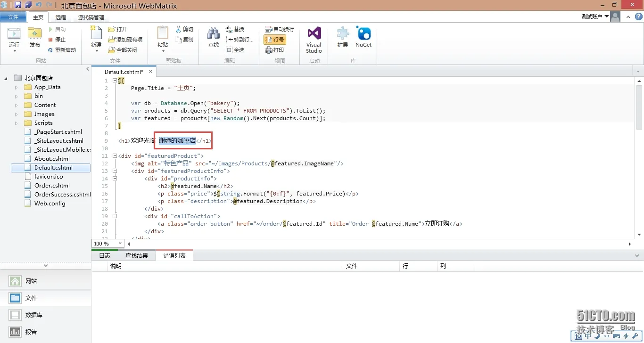Open the 日志 (Log) panel tab
644x343 pixels.
point(105,256)
